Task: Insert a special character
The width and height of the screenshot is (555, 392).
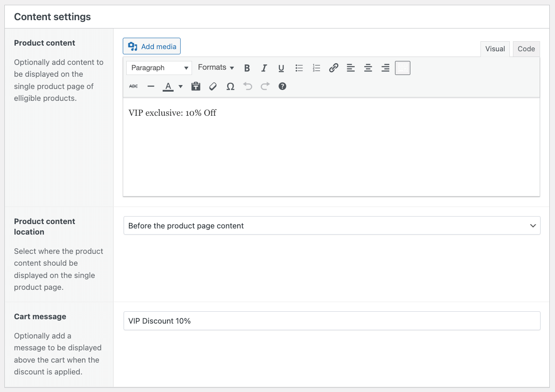Action: (230, 86)
